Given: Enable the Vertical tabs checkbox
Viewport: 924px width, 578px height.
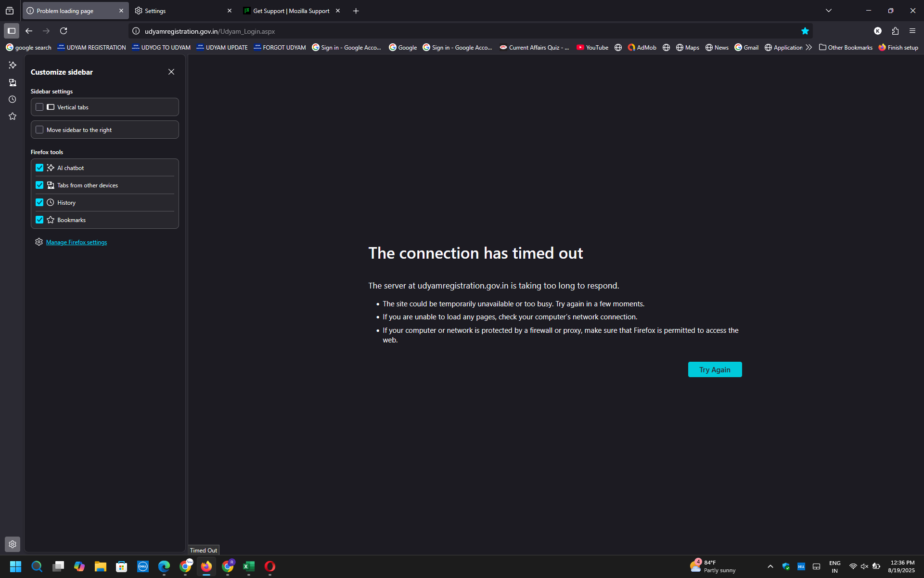Looking at the screenshot, I should pyautogui.click(x=39, y=107).
